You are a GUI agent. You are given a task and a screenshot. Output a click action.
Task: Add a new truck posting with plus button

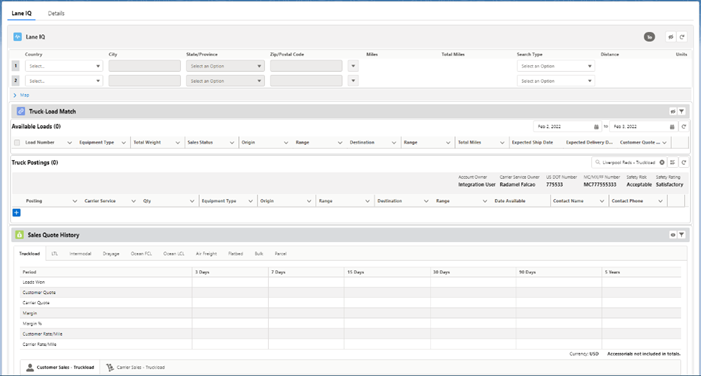17,212
